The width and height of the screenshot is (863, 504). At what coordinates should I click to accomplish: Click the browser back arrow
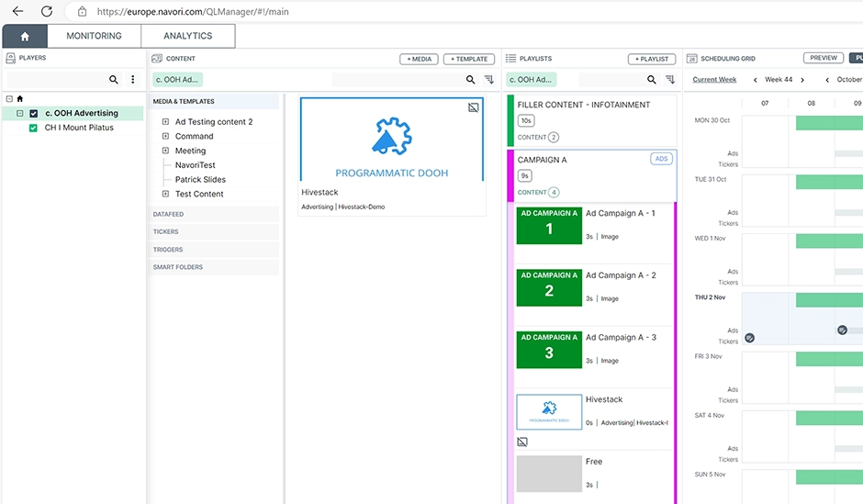pyautogui.click(x=17, y=12)
